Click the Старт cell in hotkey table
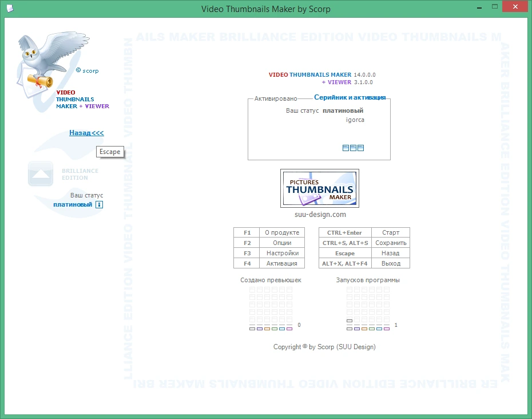Screen dimensions: 532x419 click(x=391, y=232)
